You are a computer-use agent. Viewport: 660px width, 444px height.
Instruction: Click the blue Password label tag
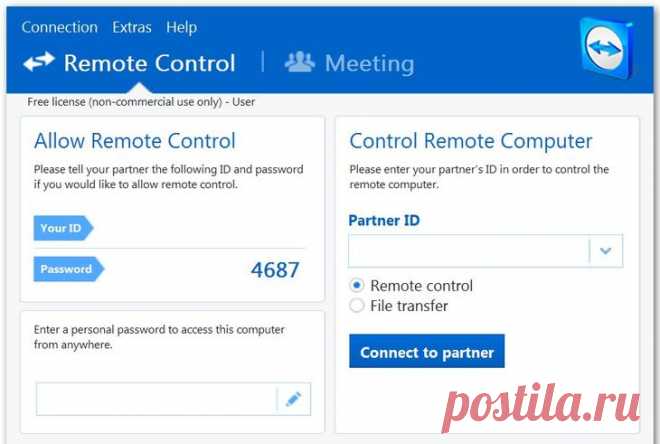pos(67,269)
